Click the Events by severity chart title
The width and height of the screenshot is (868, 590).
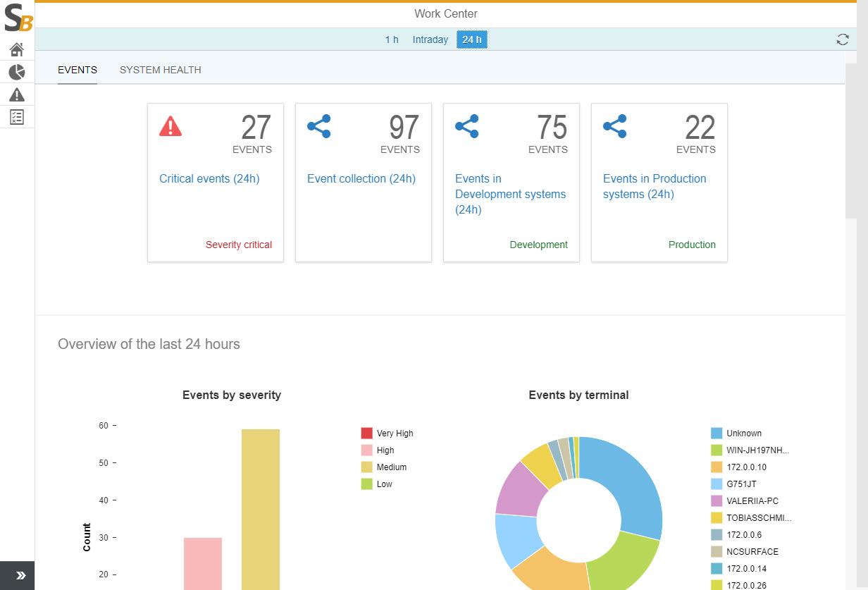(x=232, y=395)
